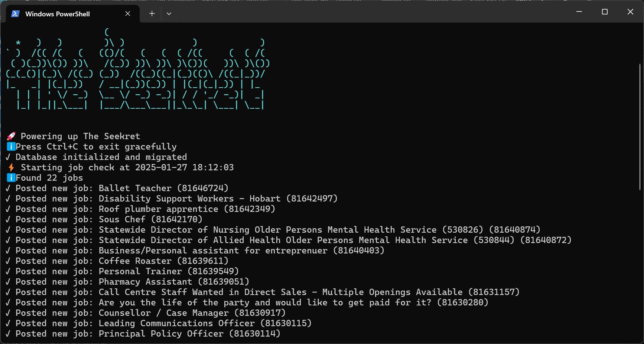Image resolution: width=644 pixels, height=344 pixels.
Task: Click 'Business/Personal assistant for entreprenuer' line
Action: 195,250
